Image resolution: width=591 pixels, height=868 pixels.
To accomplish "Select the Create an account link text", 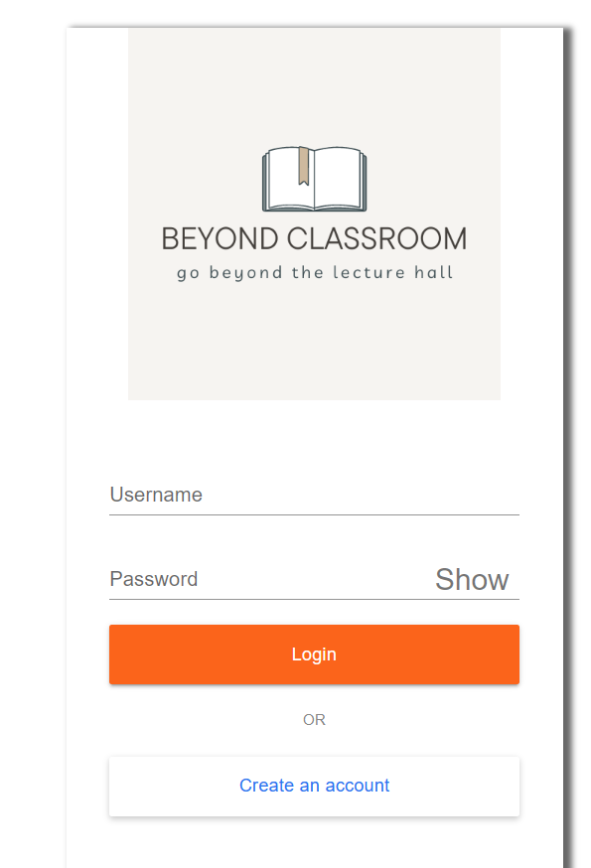I will tap(314, 785).
